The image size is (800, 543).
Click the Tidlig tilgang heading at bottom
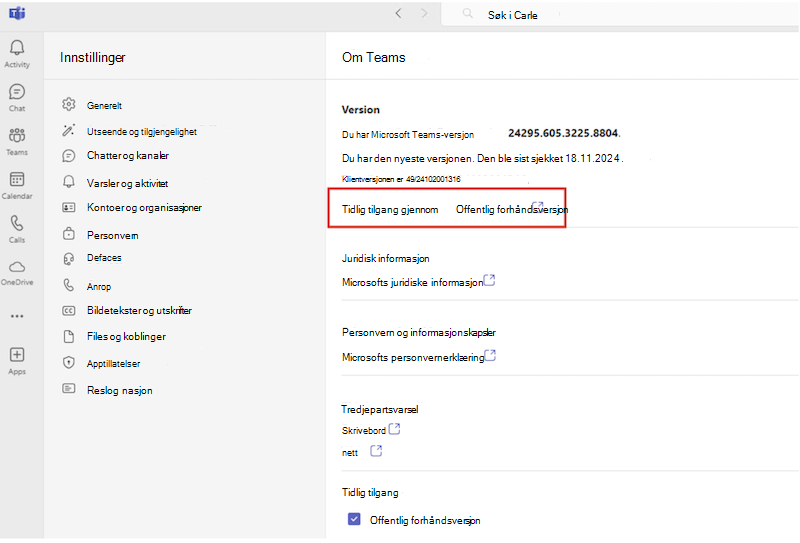click(x=370, y=492)
